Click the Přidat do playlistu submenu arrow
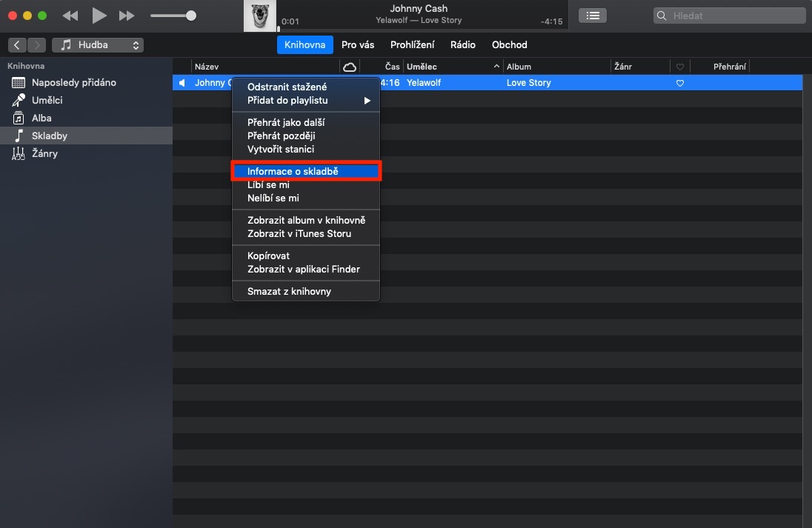812x528 pixels. tap(367, 101)
